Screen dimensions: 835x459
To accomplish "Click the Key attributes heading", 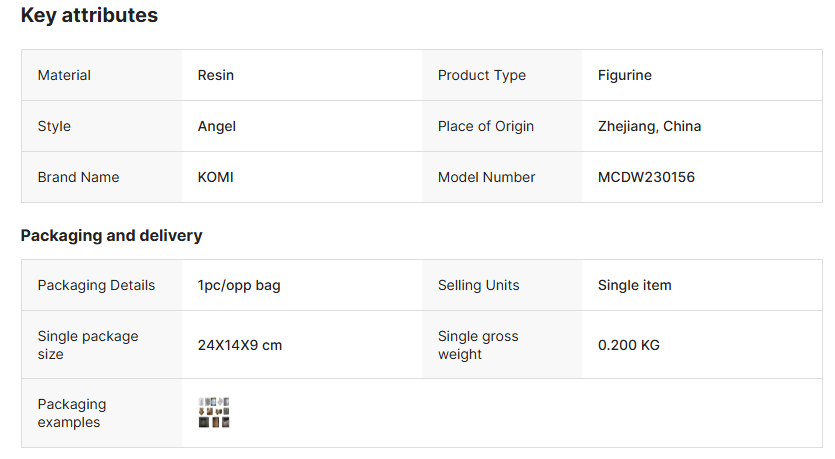I will [89, 16].
